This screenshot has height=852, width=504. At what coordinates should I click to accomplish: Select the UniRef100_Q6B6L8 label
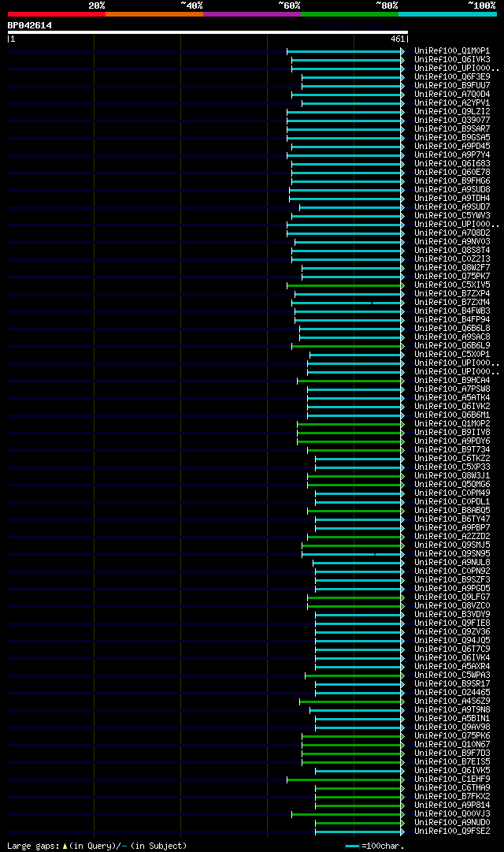pyautogui.click(x=452, y=329)
